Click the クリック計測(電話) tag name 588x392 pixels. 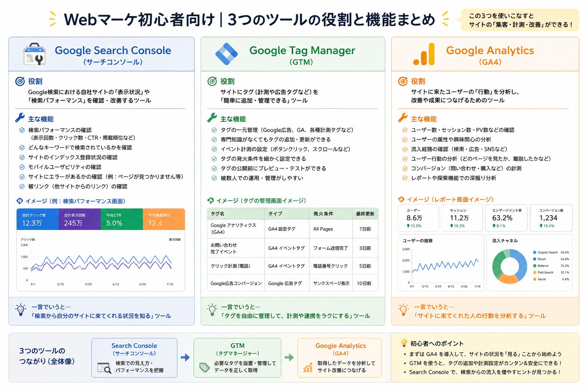pos(230,266)
